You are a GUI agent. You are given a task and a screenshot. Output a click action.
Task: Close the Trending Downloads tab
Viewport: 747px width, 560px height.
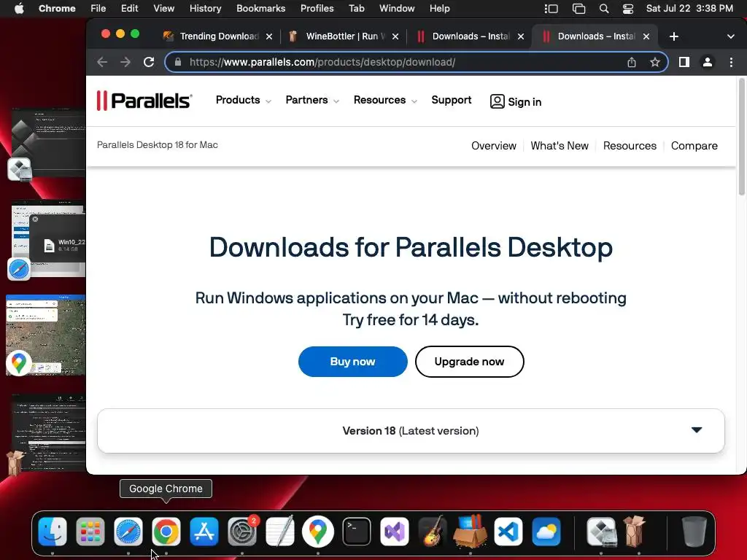coord(269,36)
